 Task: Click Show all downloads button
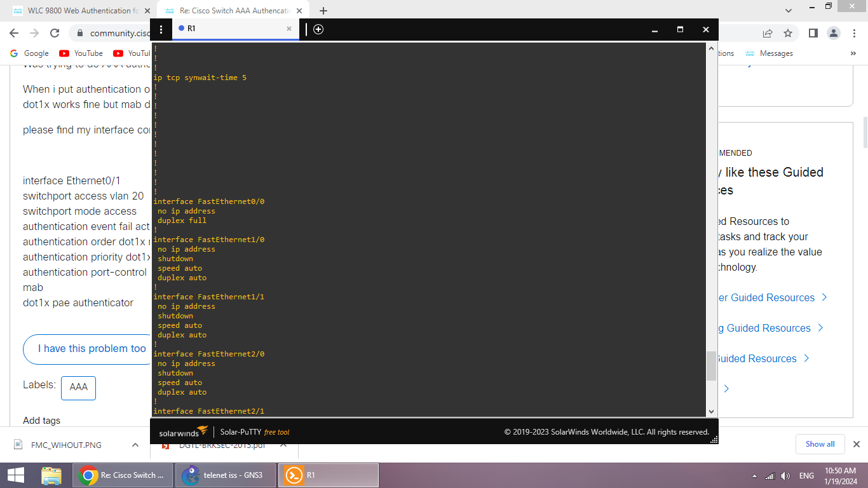(x=820, y=444)
